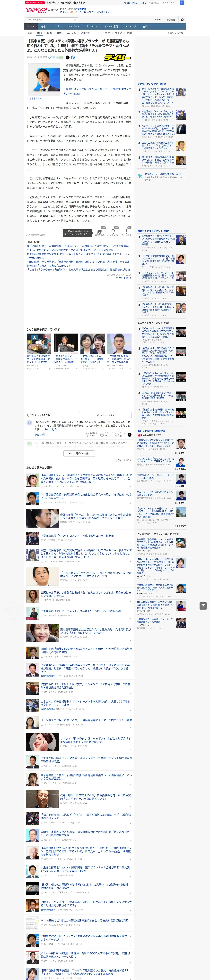Open article 小泉進次郎氏「やらせ」コメント 作成は選挙コンサル従業員
210x980 pixels.
pyautogui.click(x=77, y=536)
